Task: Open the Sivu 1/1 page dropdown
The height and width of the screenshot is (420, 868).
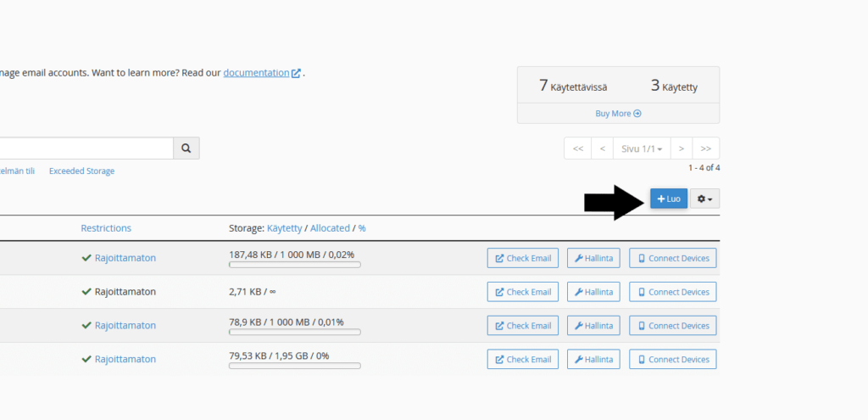Action: coord(641,148)
